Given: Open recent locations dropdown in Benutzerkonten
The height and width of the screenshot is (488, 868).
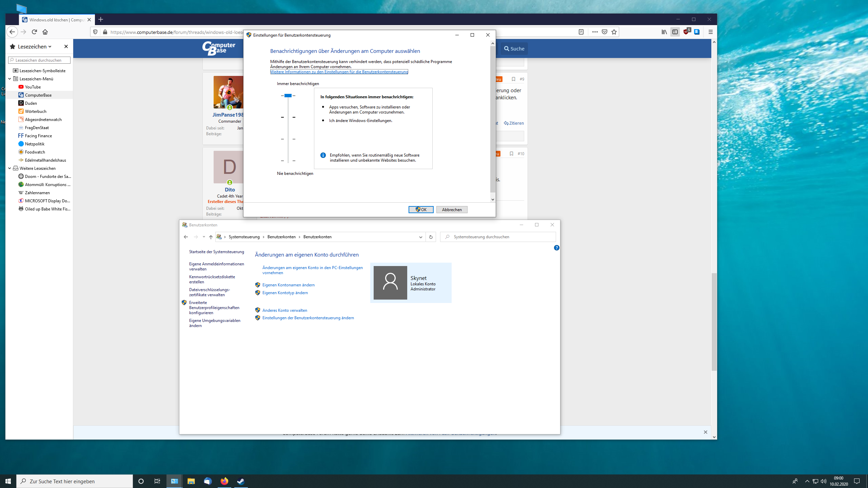Looking at the screenshot, I should [x=204, y=237].
